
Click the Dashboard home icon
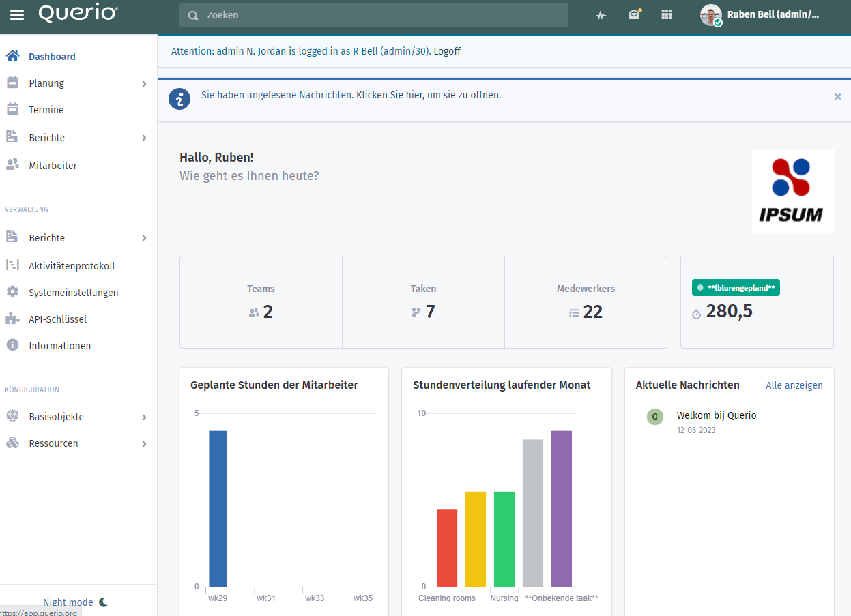coord(12,56)
